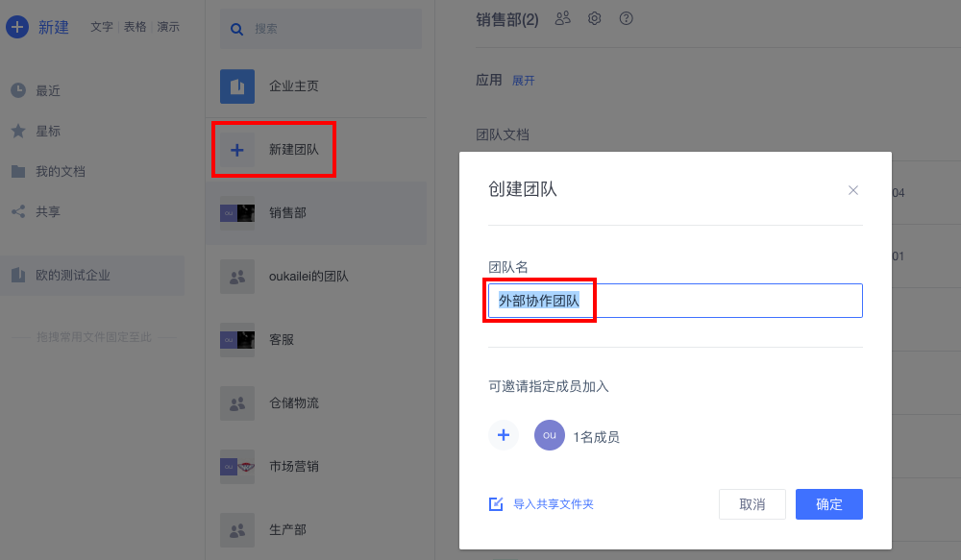The image size is (961, 560).
Task: Click the 企业主页 blue building icon
Action: click(237, 86)
